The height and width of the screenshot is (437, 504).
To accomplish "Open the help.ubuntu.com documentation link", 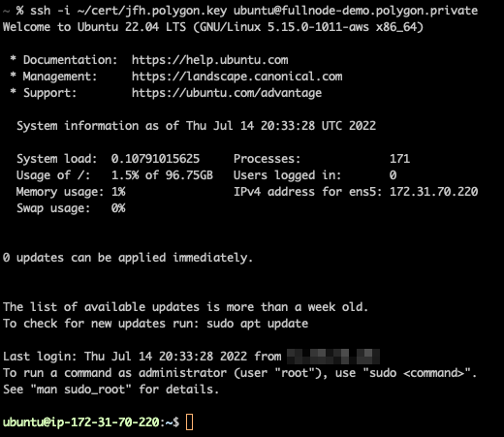I will [x=209, y=60].
